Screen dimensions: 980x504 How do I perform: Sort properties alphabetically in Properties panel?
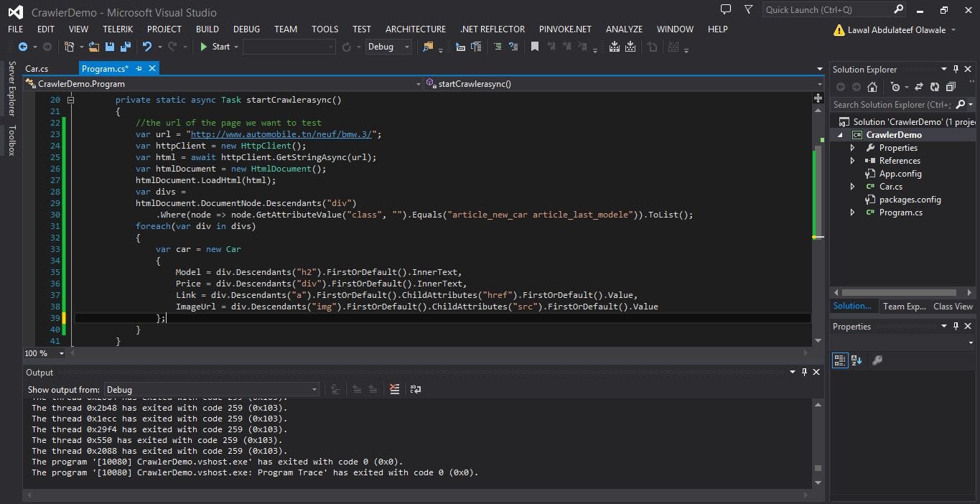coord(857,360)
